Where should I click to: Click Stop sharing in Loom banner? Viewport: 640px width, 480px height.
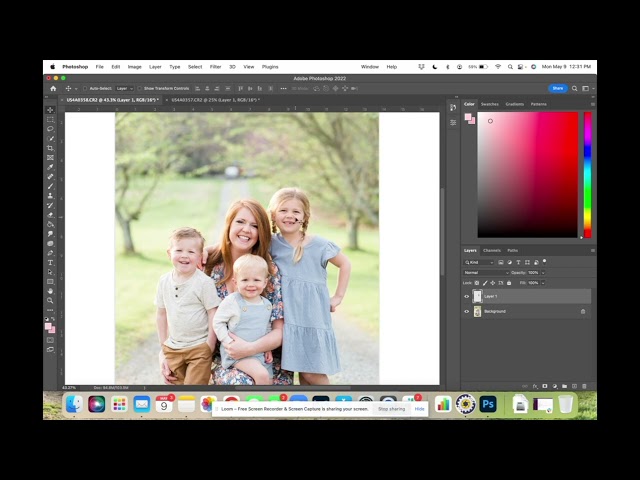391,409
